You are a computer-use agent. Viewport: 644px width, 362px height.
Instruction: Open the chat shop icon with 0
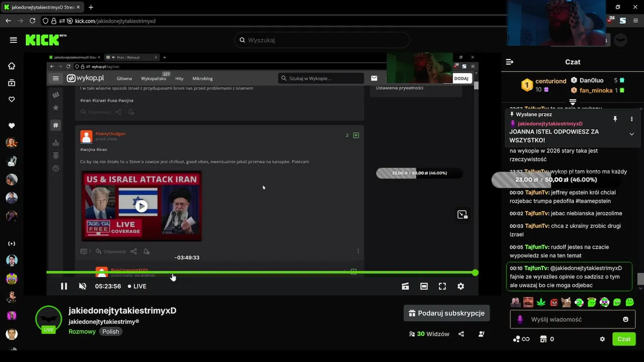click(x=547, y=339)
